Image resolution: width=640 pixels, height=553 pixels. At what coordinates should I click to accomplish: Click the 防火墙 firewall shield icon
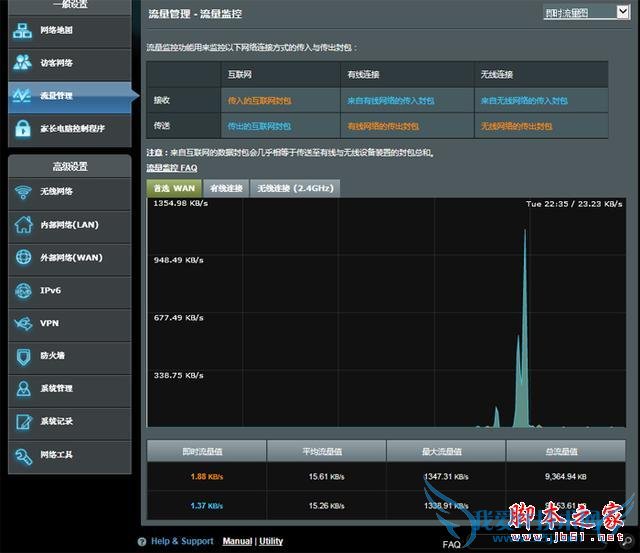pyautogui.click(x=23, y=356)
